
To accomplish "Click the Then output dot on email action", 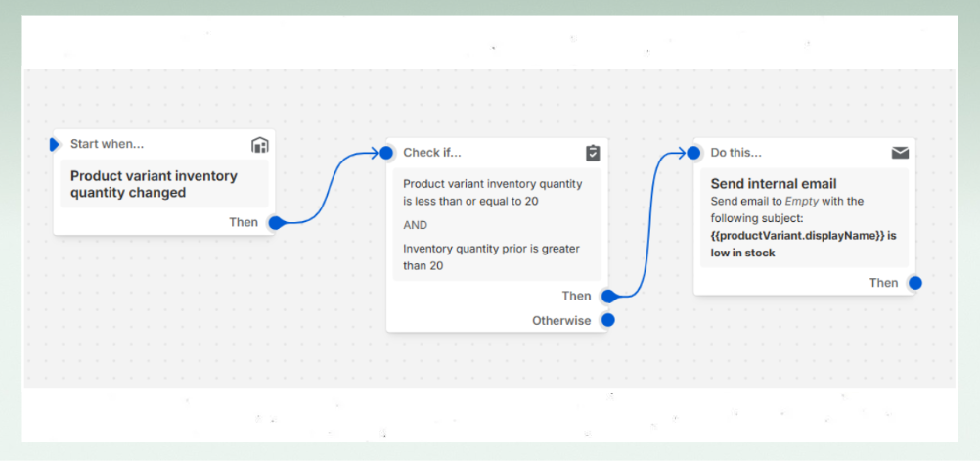I will (x=914, y=283).
